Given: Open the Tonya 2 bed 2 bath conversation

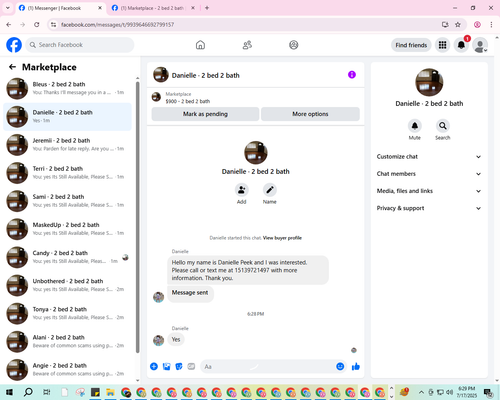Looking at the screenshot, I should (x=67, y=314).
